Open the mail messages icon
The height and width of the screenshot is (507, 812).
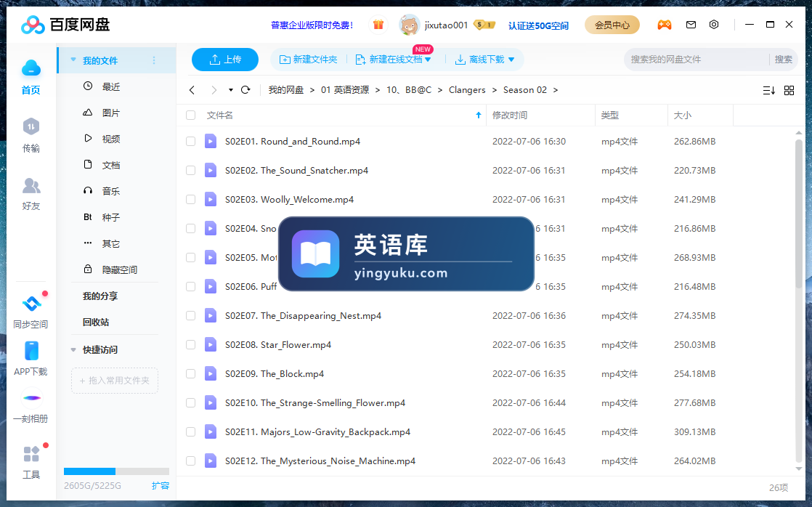[x=691, y=25]
